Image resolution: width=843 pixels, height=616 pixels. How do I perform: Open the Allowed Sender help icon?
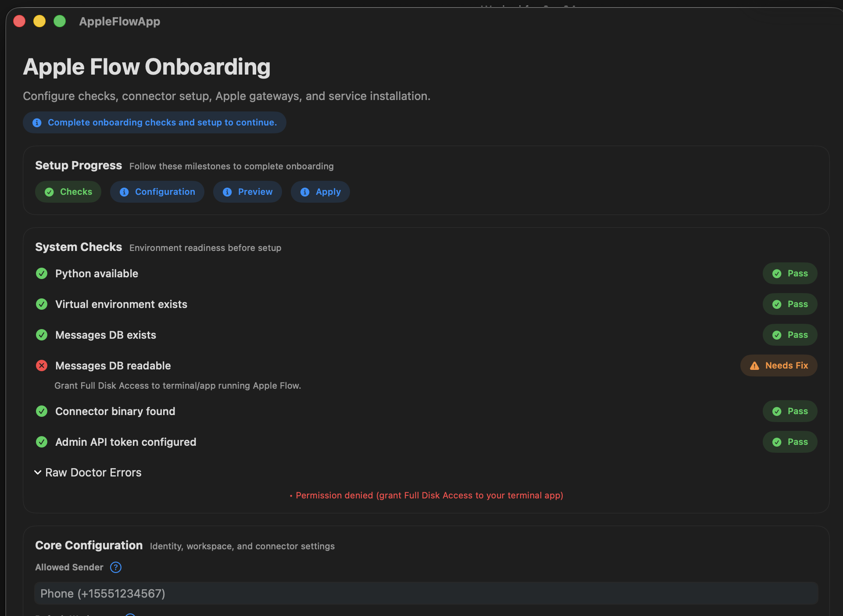pyautogui.click(x=115, y=567)
